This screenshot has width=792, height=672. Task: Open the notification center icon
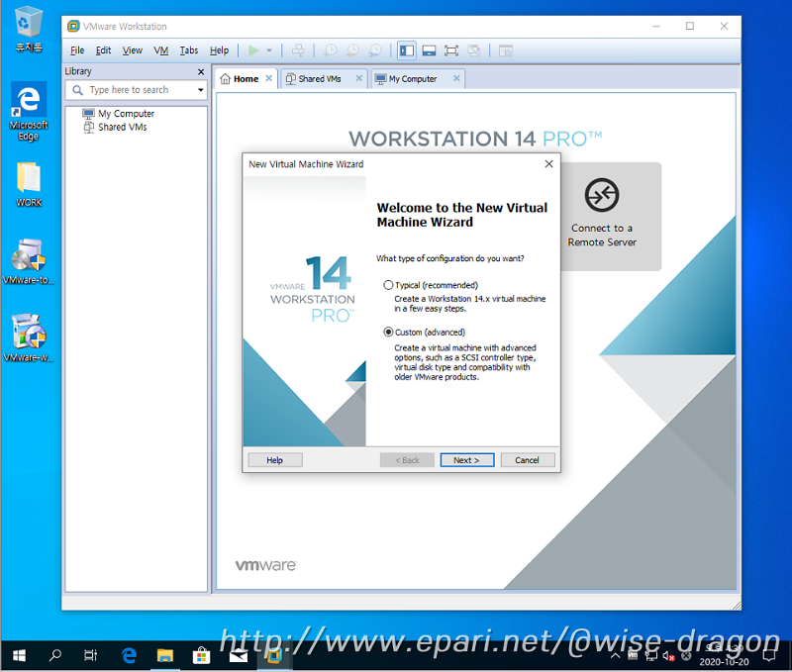769,655
